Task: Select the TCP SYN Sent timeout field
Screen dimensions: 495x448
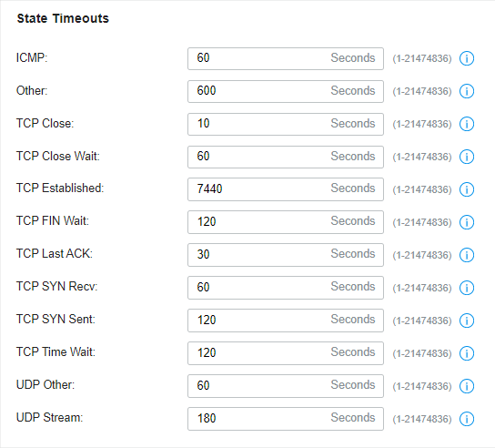Action: pyautogui.click(x=286, y=321)
